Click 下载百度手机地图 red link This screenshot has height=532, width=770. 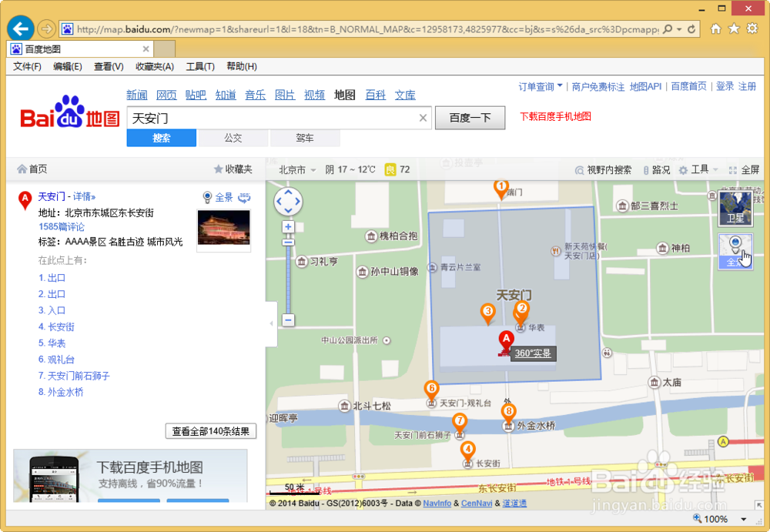(555, 116)
